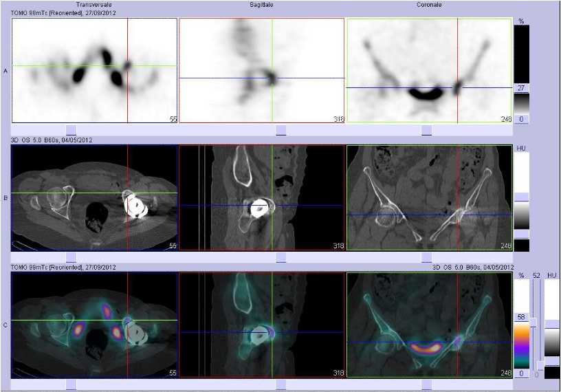This screenshot has height=392, width=561.
Task: Select the row B transversal CT view
Action: 94,197
